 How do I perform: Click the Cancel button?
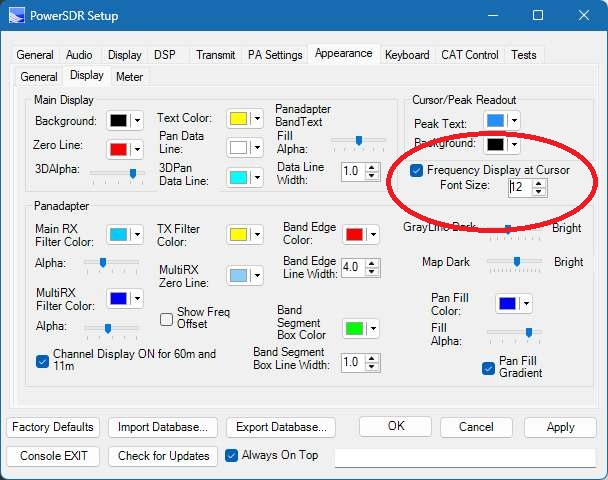click(x=476, y=427)
